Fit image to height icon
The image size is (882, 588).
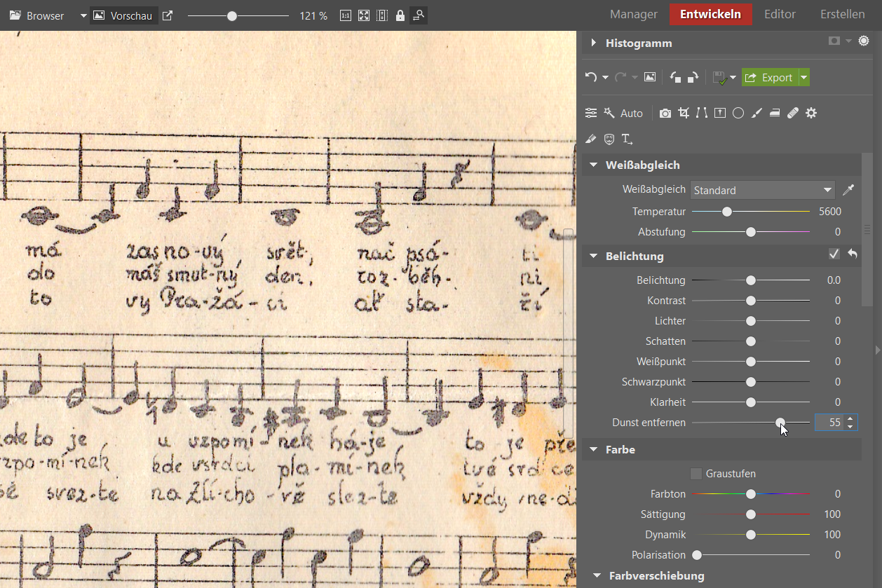(382, 15)
